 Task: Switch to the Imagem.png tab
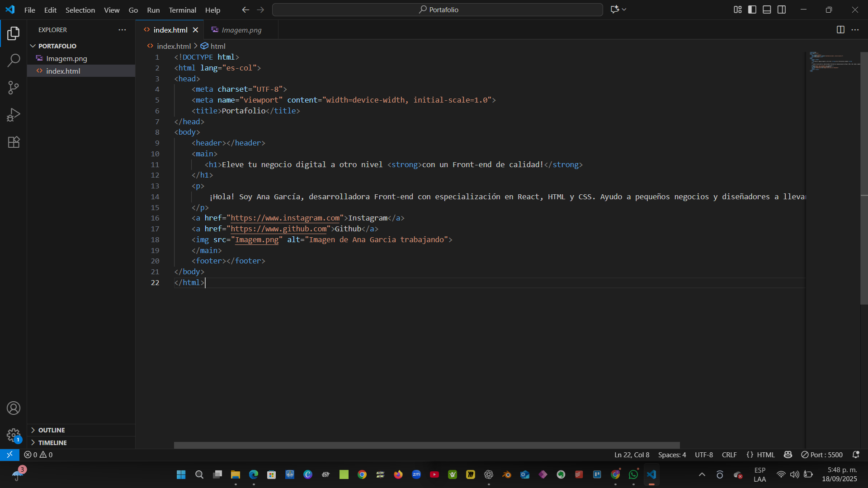(241, 30)
